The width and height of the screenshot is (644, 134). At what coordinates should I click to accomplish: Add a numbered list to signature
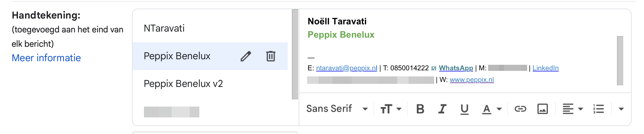(x=599, y=109)
